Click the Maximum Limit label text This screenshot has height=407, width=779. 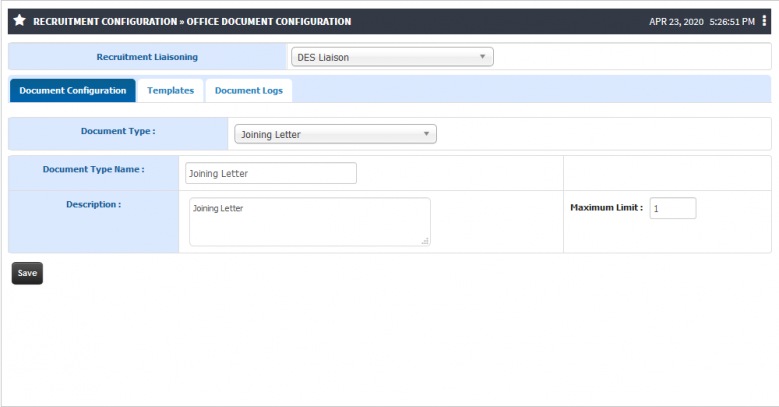click(x=607, y=208)
